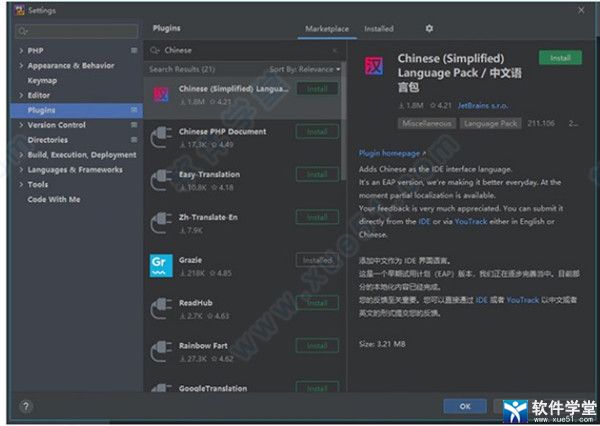Install Chinese language pack from detail pane
The width and height of the screenshot is (600, 426).
point(560,58)
